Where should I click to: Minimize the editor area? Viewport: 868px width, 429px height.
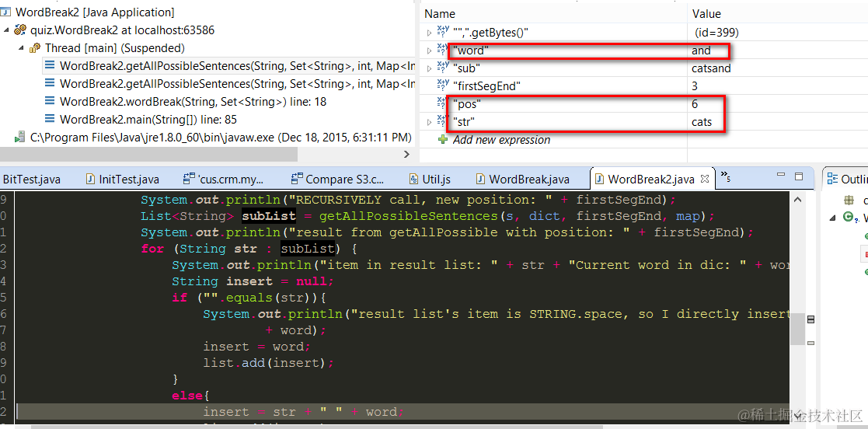point(781,176)
